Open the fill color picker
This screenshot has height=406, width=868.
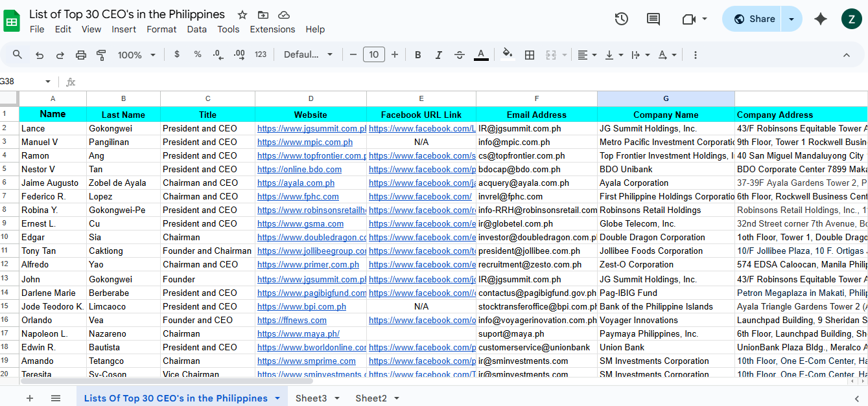click(508, 54)
